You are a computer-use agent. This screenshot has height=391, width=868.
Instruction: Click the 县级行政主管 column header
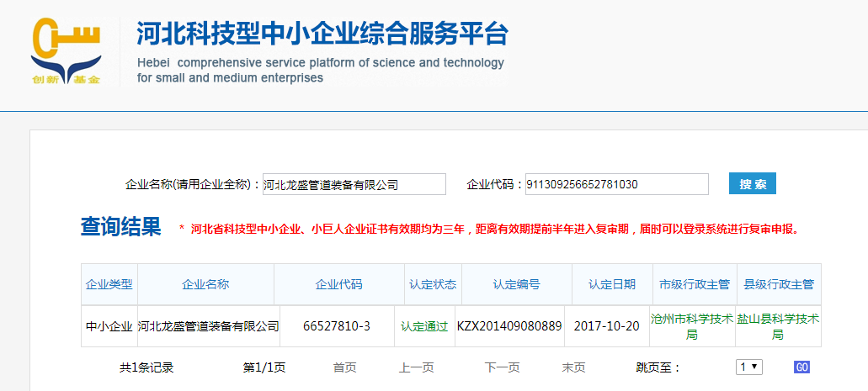tap(778, 284)
